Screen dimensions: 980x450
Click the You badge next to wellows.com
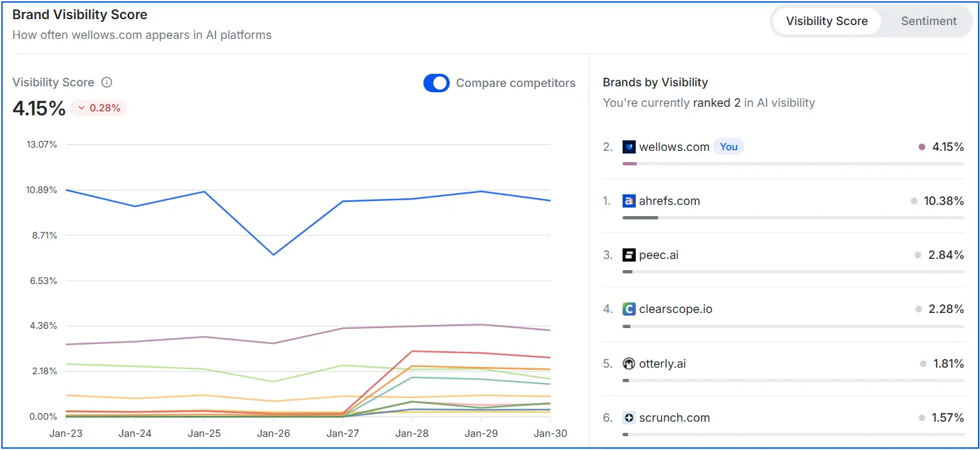point(728,146)
